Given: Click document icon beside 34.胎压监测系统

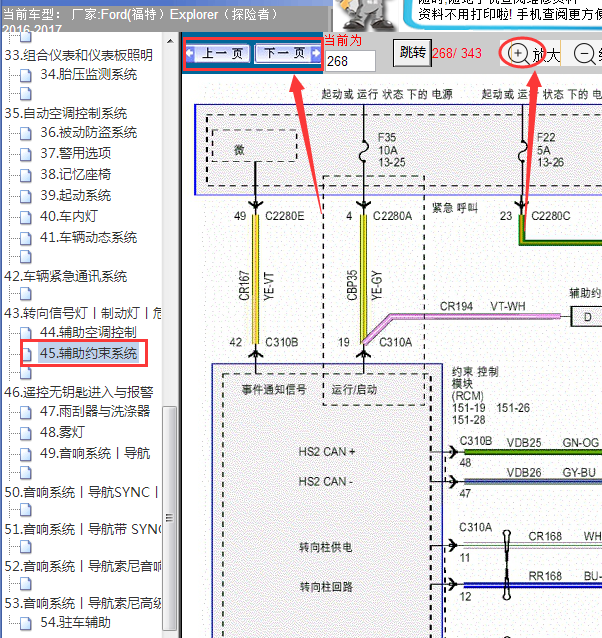Looking at the screenshot, I should tap(26, 75).
